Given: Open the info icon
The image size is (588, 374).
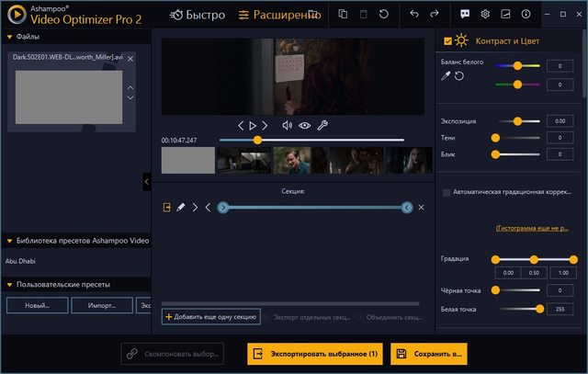Looking at the screenshot, I should point(526,15).
